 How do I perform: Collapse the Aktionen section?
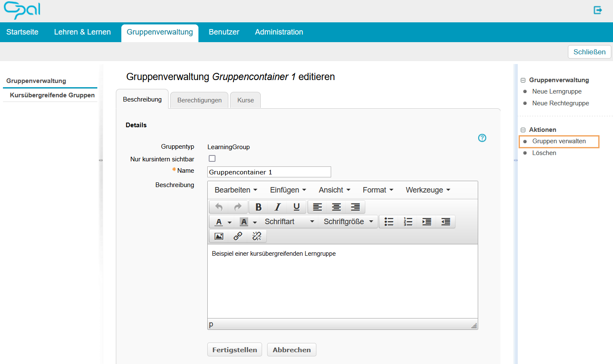click(x=522, y=130)
